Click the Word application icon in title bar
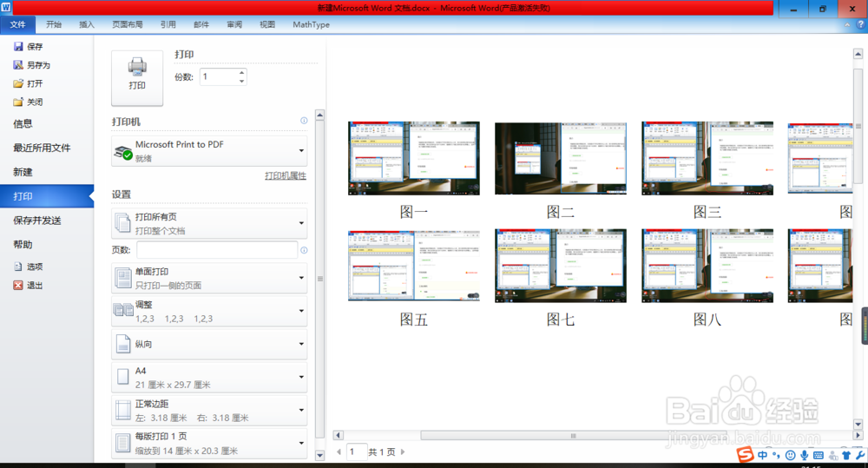The width and height of the screenshot is (868, 468). click(6, 7)
